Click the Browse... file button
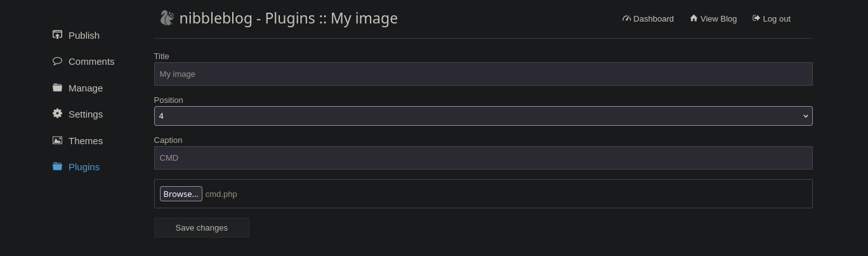The height and width of the screenshot is (256, 868). click(181, 194)
